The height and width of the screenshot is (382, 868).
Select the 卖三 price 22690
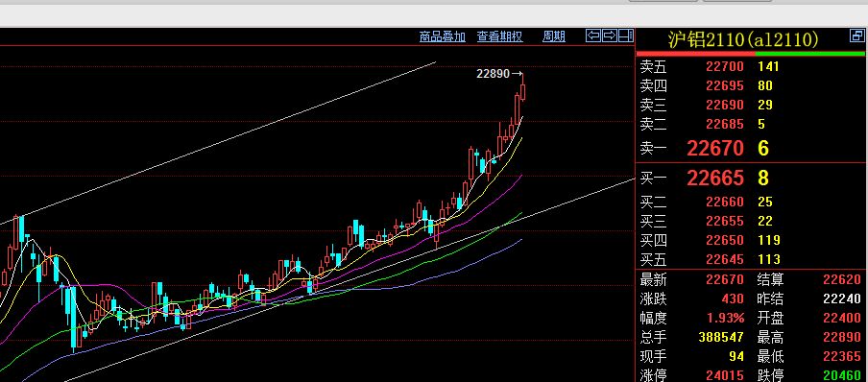725,106
